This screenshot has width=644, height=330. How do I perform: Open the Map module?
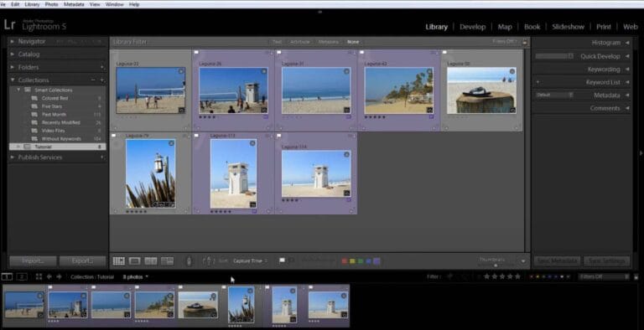505,27
